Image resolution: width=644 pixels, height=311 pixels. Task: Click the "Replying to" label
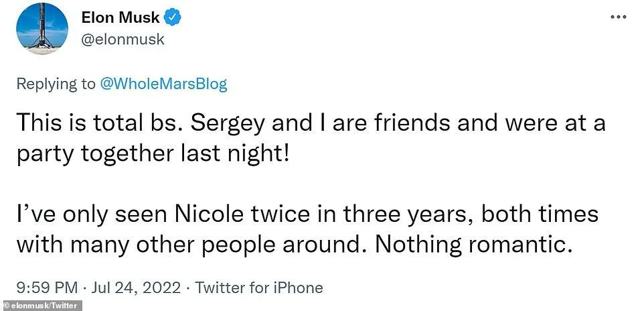pos(55,84)
